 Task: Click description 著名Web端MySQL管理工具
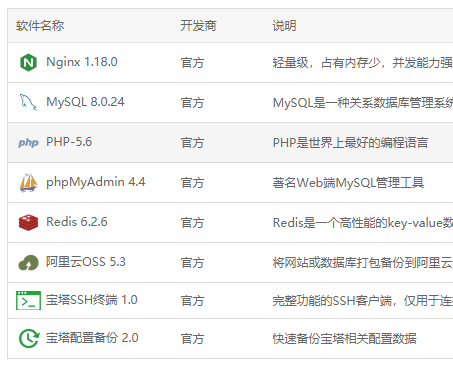[x=348, y=183]
